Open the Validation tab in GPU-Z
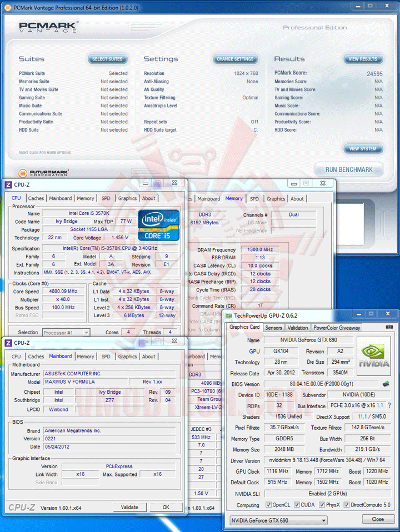The width and height of the screenshot is (400, 532). click(x=298, y=328)
